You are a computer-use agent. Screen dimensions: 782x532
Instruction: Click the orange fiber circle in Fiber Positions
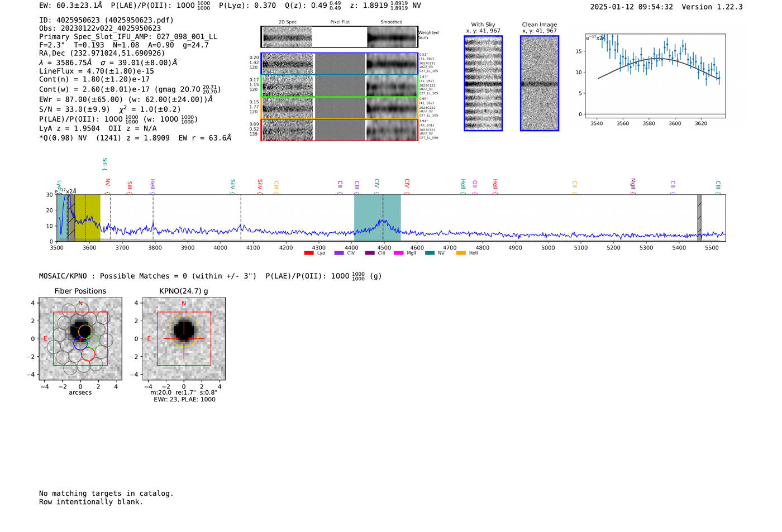click(85, 331)
